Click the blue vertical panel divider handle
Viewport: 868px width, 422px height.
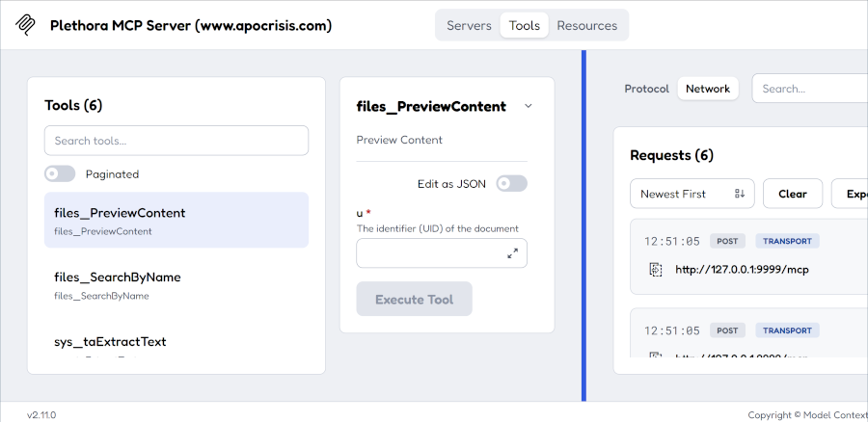[x=583, y=225]
